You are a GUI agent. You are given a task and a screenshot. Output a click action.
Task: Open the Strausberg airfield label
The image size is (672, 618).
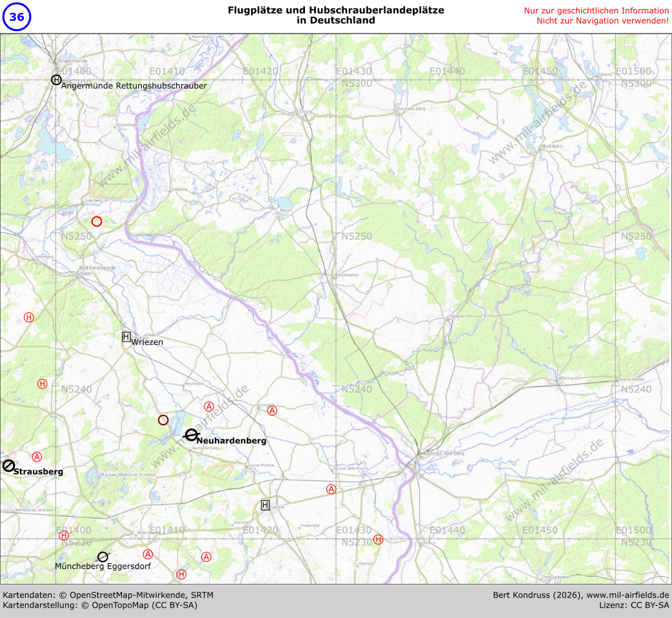click(x=39, y=472)
